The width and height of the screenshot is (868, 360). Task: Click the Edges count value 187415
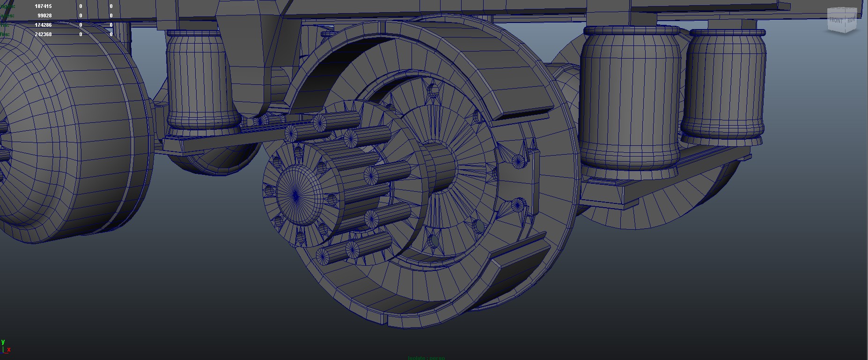click(x=43, y=7)
